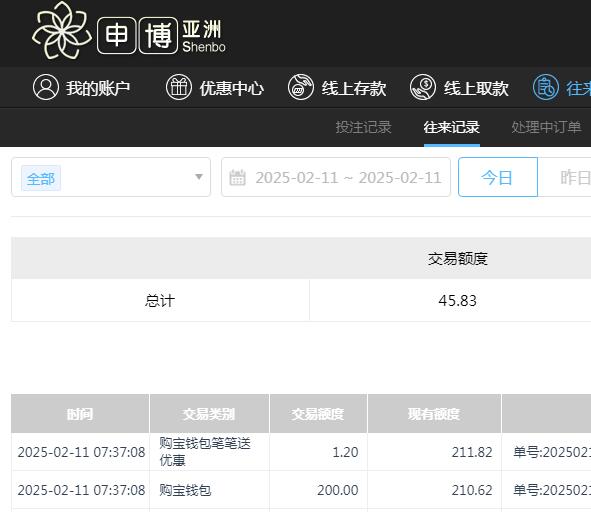Switch to 处理中订单 tab
The height and width of the screenshot is (512, 591).
[x=546, y=127]
